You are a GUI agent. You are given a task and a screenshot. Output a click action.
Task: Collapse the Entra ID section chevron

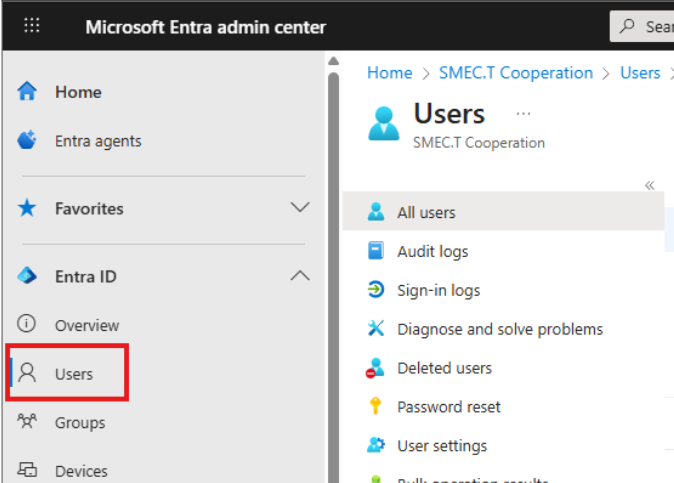click(300, 275)
